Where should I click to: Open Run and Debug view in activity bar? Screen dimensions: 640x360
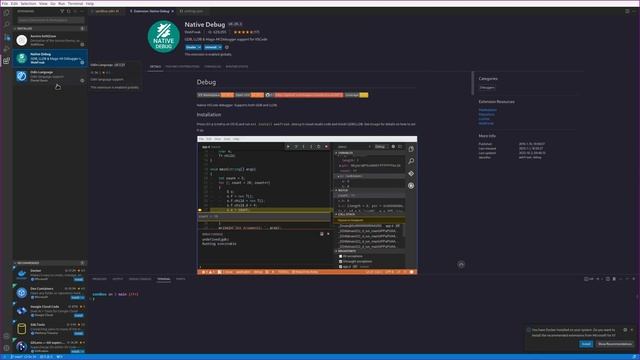(x=6, y=49)
